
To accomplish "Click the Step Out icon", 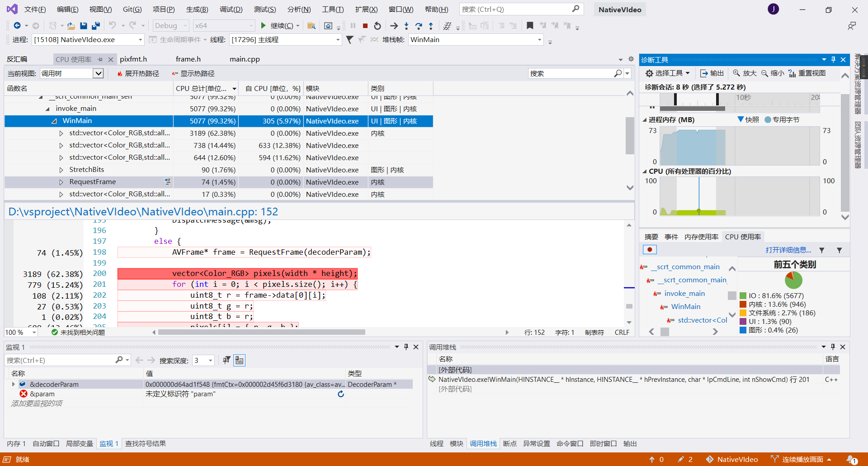I will pyautogui.click(x=431, y=26).
